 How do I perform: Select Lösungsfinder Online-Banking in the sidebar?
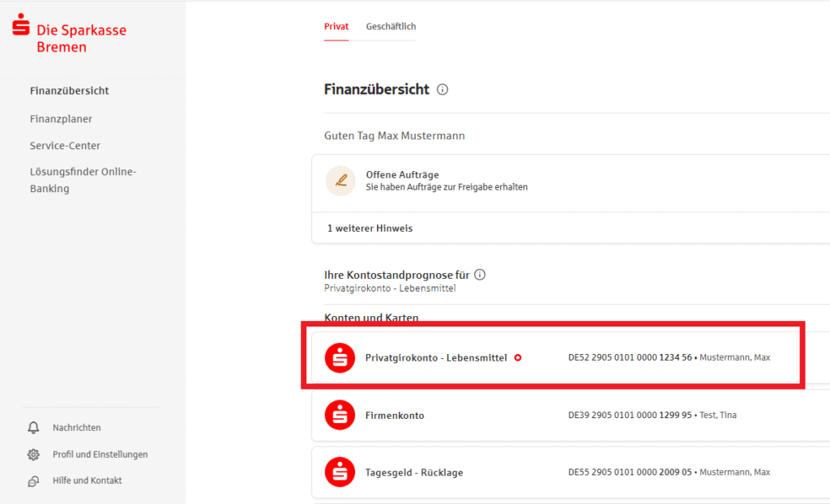(x=83, y=179)
